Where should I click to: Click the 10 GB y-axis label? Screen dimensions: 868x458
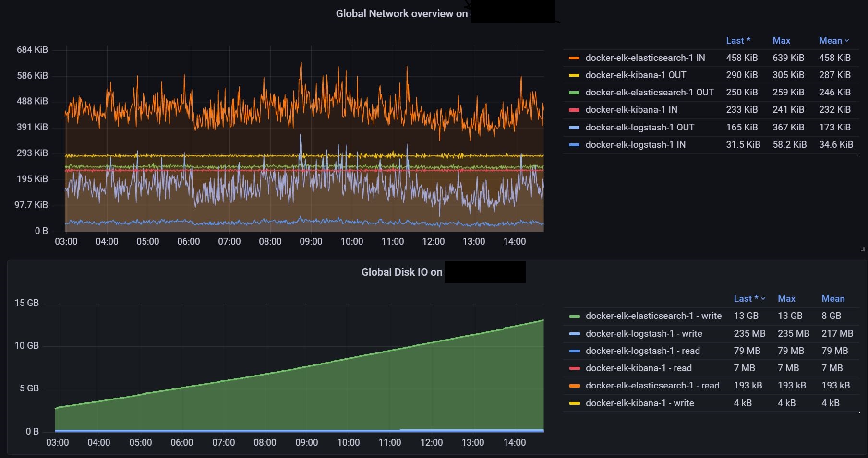(x=26, y=346)
